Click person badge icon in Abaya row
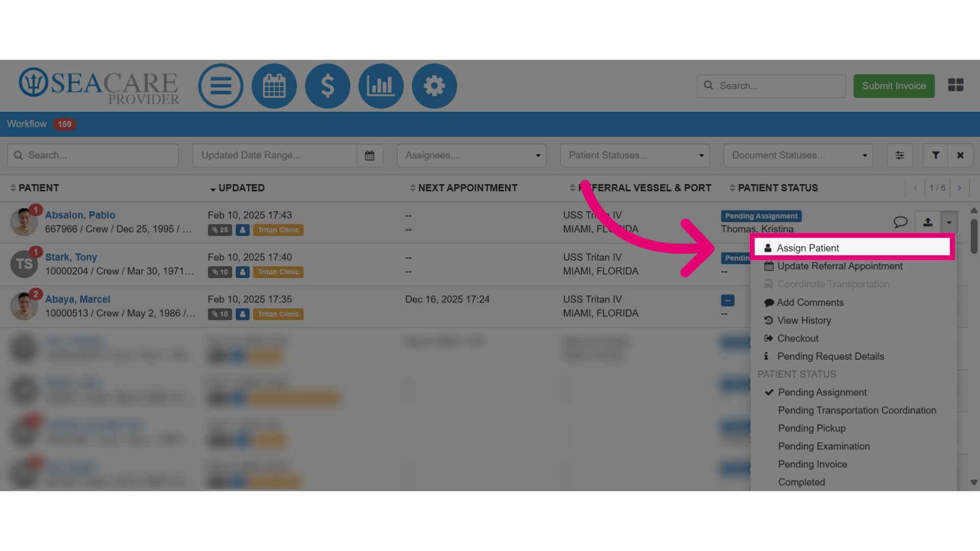Image resolution: width=980 pixels, height=551 pixels. pyautogui.click(x=243, y=314)
